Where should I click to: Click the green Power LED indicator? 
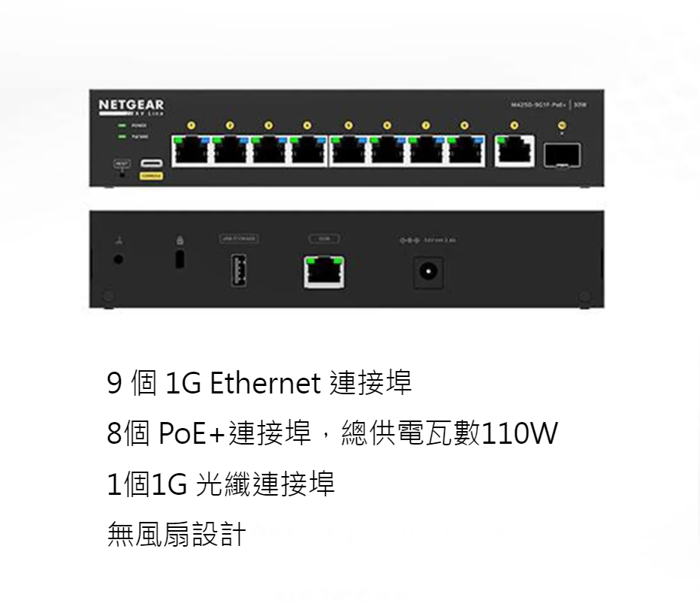[x=122, y=125]
